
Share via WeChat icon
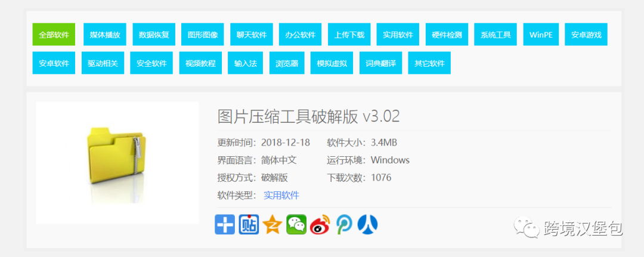(296, 225)
